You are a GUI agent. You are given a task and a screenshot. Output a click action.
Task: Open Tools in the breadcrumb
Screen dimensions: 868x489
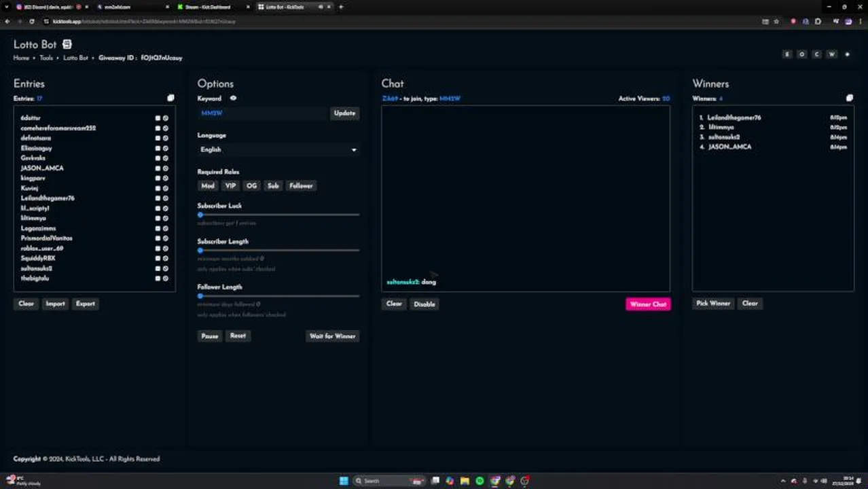[x=46, y=58]
